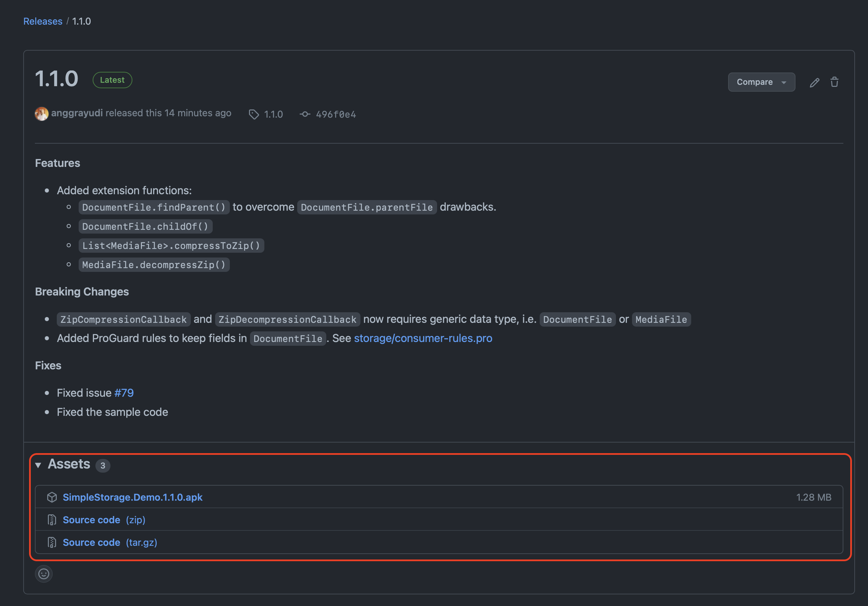The width and height of the screenshot is (868, 606).
Task: Open anggrayudi's profile avatar
Action: tap(42, 114)
